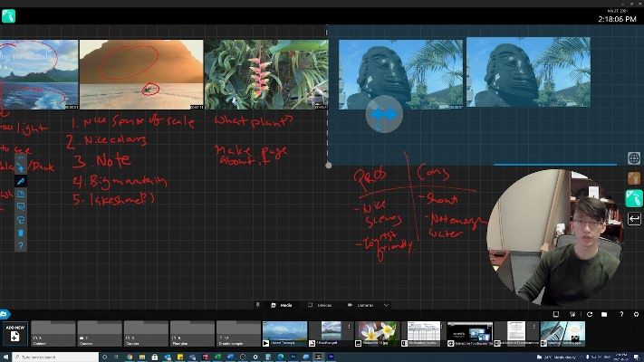Screen dimensions: 644x362
Task: Click the round presenter webcam feed
Action: point(556,238)
